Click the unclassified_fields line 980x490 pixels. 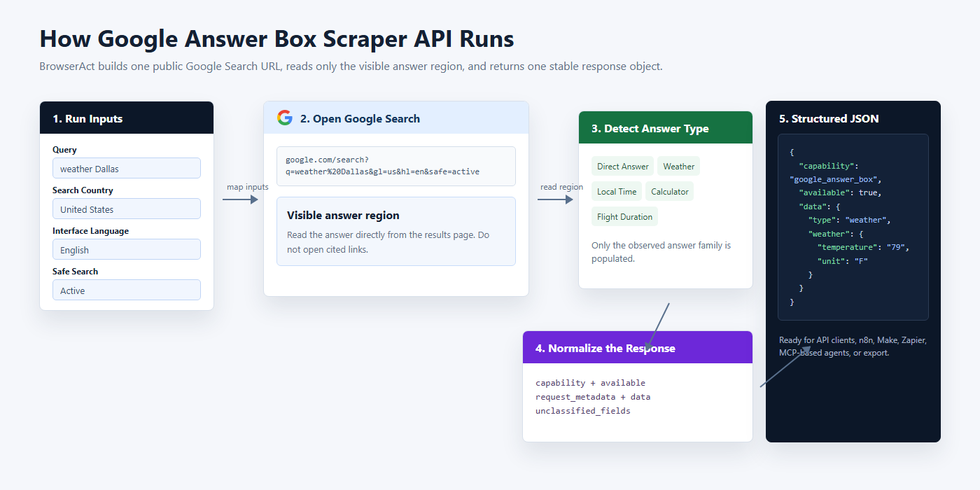[583, 411]
